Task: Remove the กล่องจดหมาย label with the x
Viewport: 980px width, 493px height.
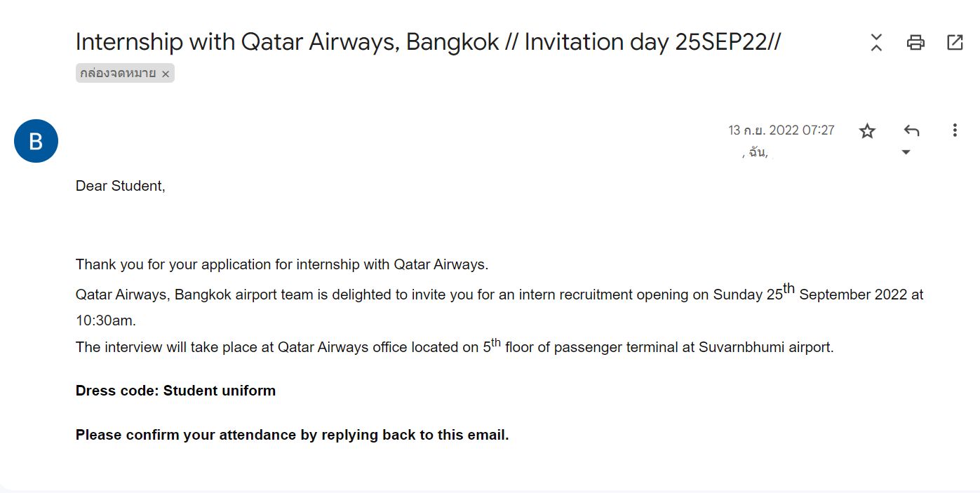Action: 166,74
